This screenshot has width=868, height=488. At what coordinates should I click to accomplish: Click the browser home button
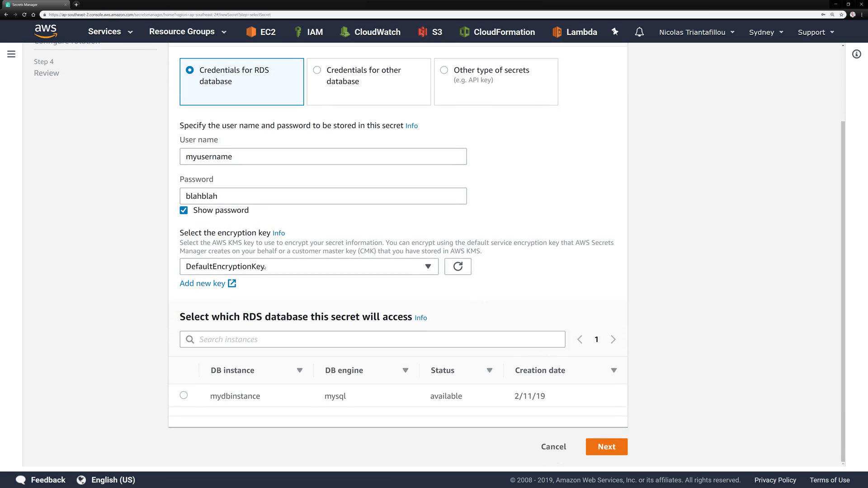(33, 14)
